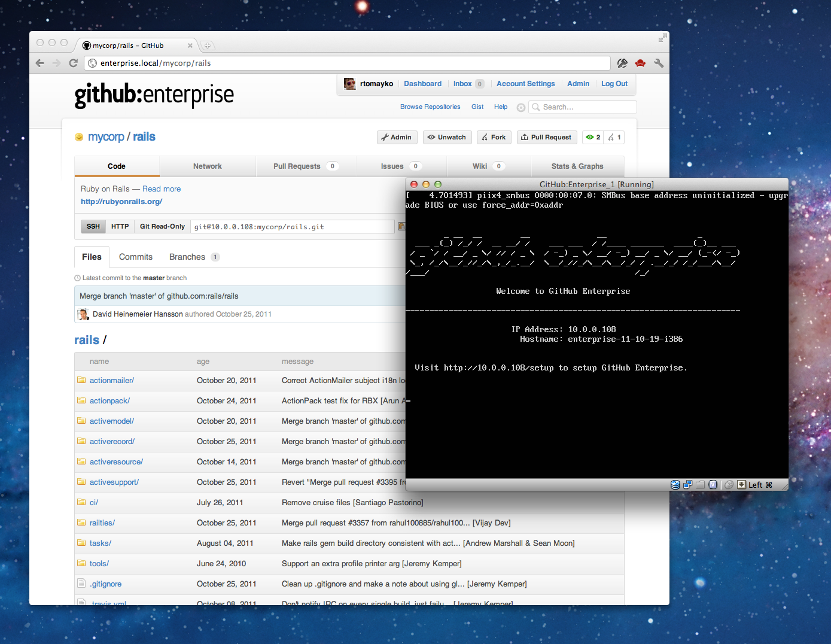The image size is (831, 644).
Task: Click inside the Search field
Action: [582, 107]
